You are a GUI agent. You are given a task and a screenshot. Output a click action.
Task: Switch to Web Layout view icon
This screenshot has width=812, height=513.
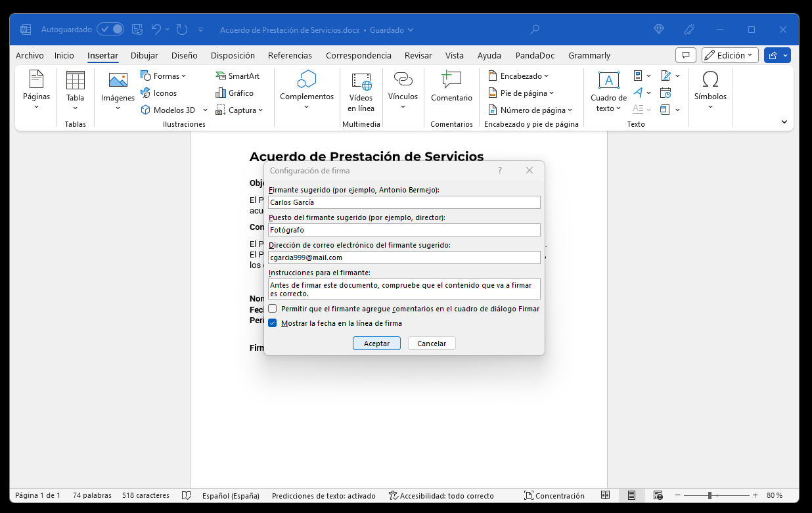pyautogui.click(x=658, y=495)
